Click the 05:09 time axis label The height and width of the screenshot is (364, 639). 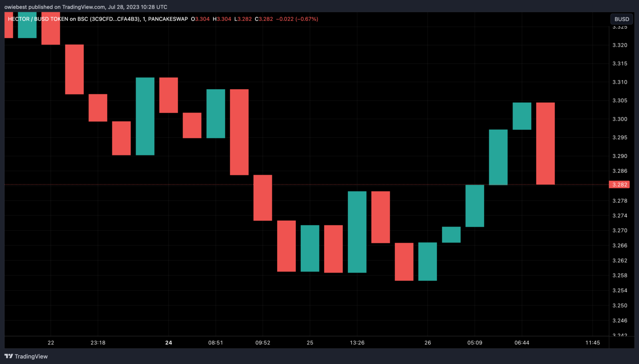coord(475,343)
